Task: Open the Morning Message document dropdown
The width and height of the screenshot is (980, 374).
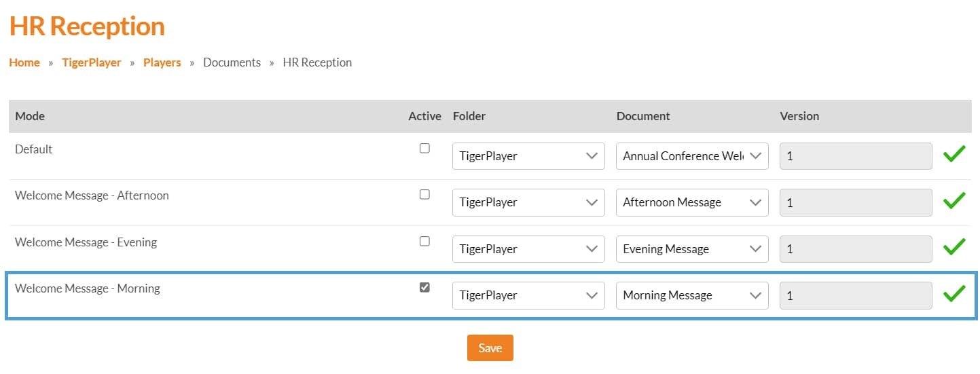Action: tap(691, 295)
